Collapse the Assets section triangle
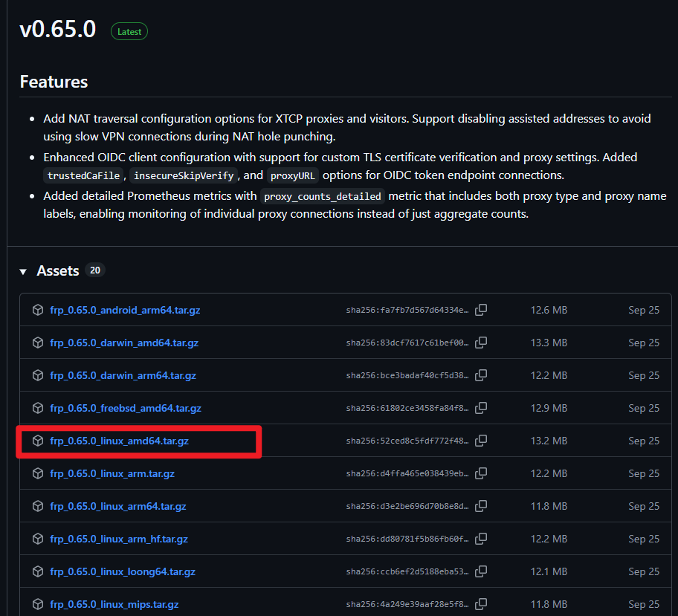This screenshot has width=678, height=616. point(23,271)
